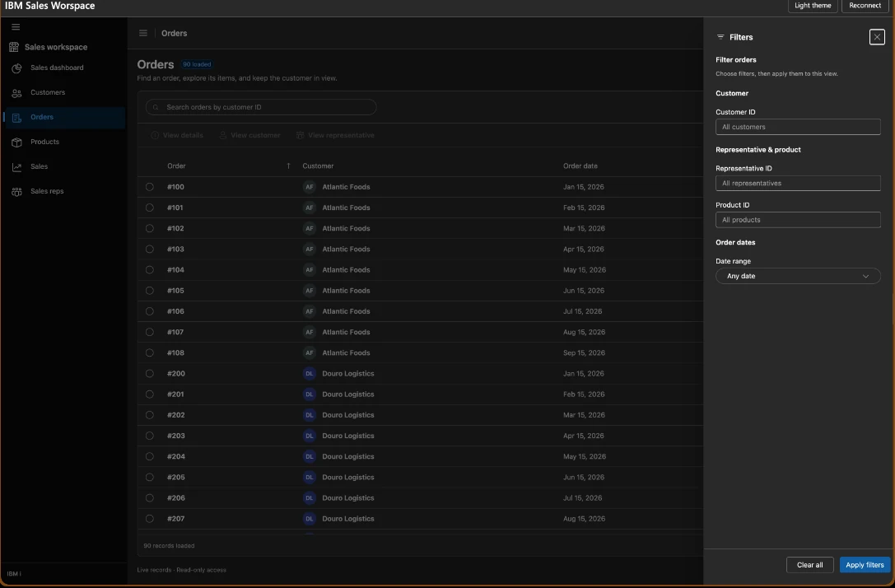
Task: Click the Sales workspace grid icon
Action: coord(14,48)
